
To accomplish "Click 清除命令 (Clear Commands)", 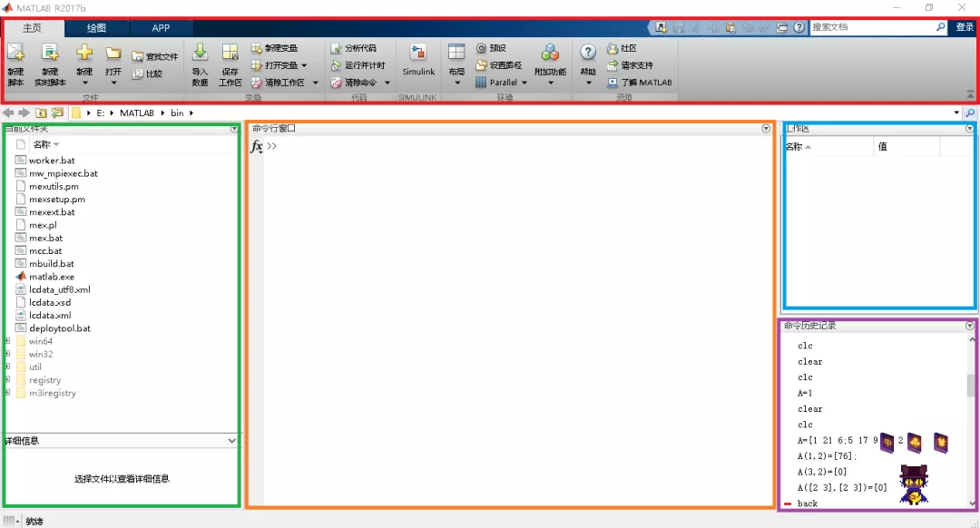I will point(354,83).
